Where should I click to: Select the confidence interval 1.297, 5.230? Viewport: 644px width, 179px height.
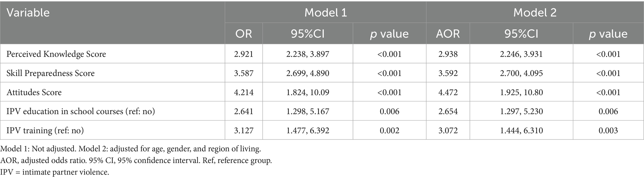(521, 111)
